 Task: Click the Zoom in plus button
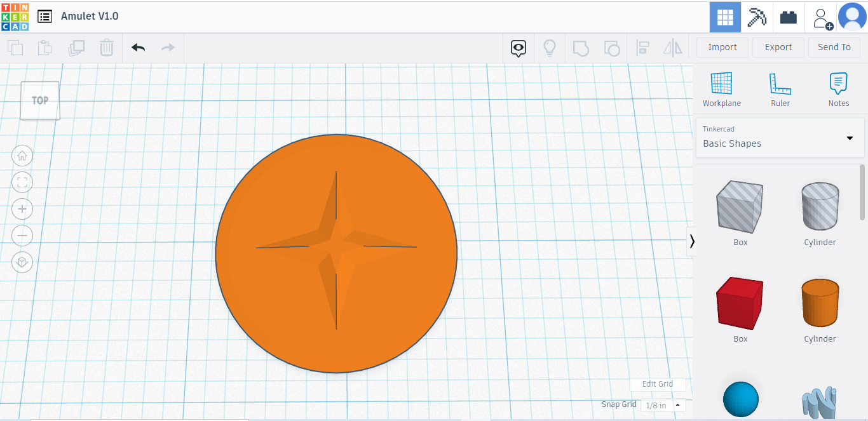(x=22, y=209)
